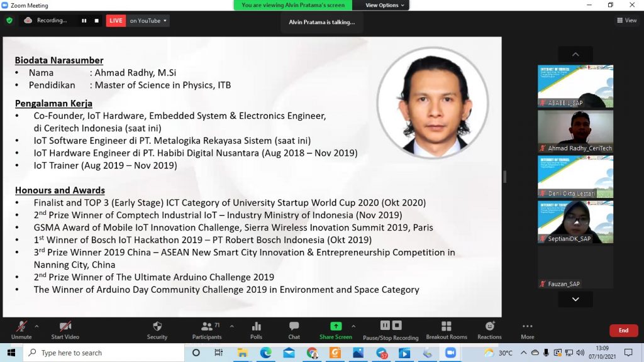Click the 'IoT Trainer (Aug 2019 – Nov 2019)' line

click(106, 165)
